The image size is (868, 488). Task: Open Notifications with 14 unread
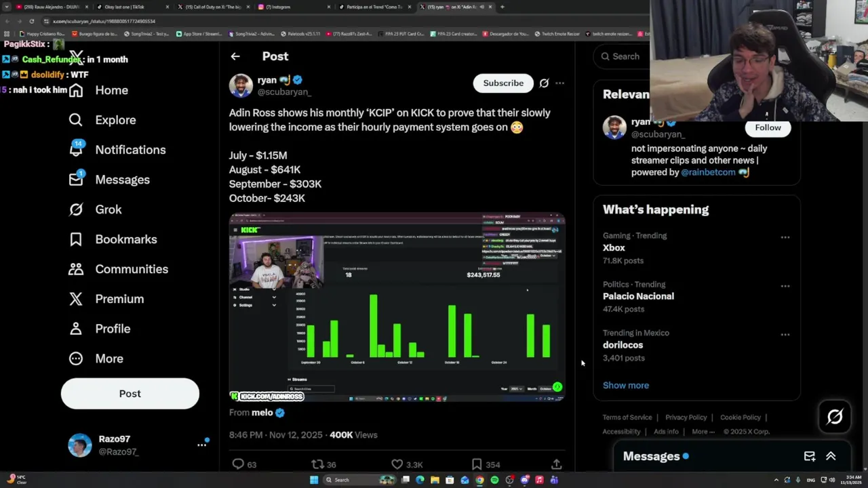pos(117,149)
